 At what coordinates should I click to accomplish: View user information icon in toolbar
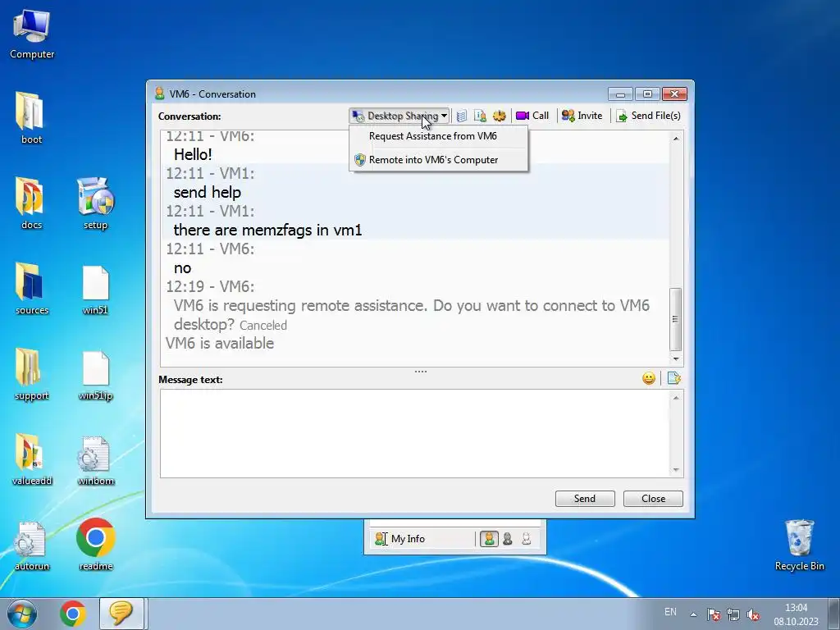pos(480,116)
